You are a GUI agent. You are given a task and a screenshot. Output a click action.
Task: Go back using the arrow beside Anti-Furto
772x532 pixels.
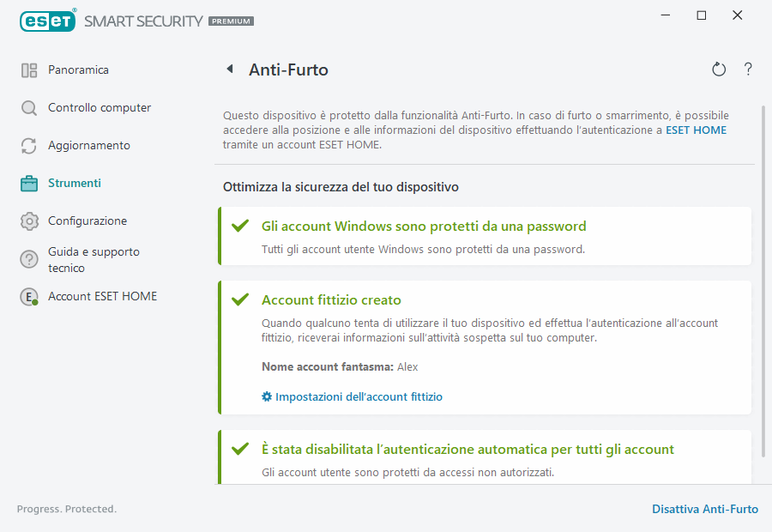tap(229, 69)
